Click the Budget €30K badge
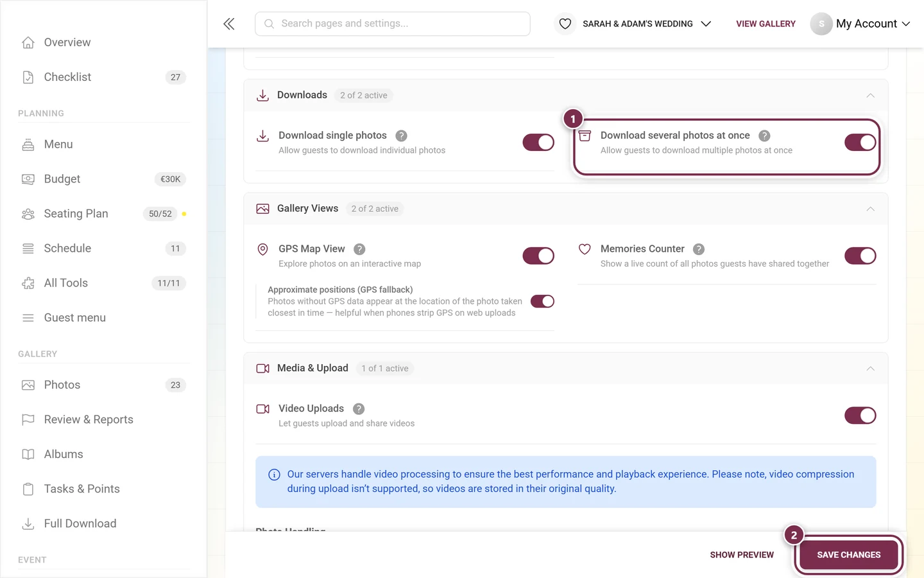 coord(170,179)
